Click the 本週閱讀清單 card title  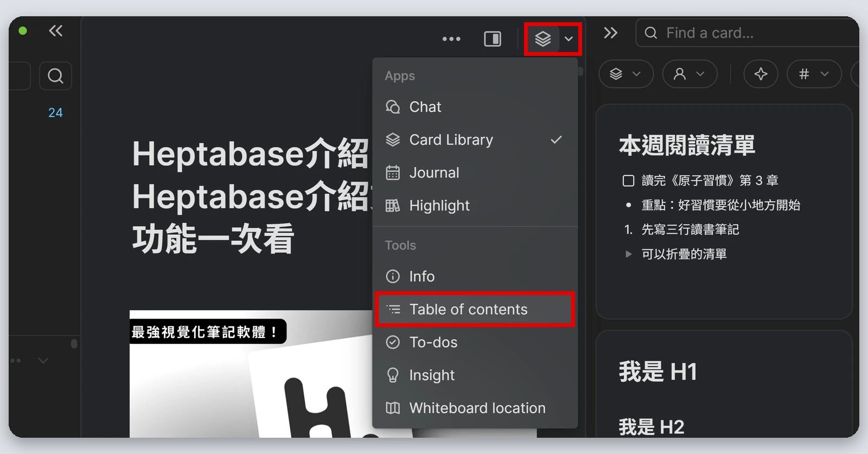coord(687,146)
